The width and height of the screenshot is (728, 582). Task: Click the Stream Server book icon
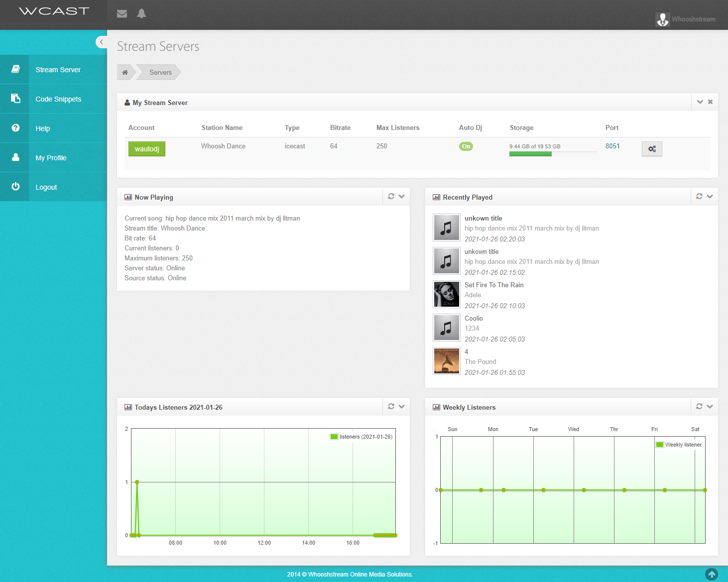coord(15,69)
